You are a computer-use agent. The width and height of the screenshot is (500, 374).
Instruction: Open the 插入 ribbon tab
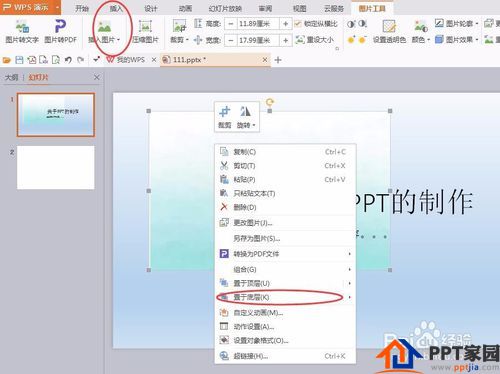[116, 8]
